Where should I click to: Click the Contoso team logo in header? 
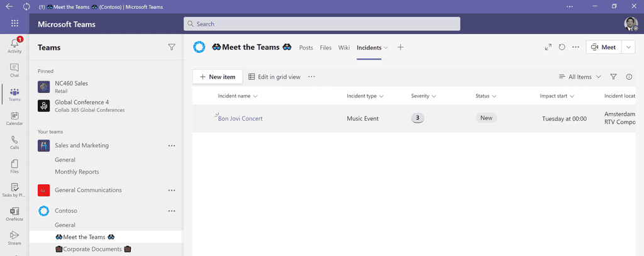199,47
